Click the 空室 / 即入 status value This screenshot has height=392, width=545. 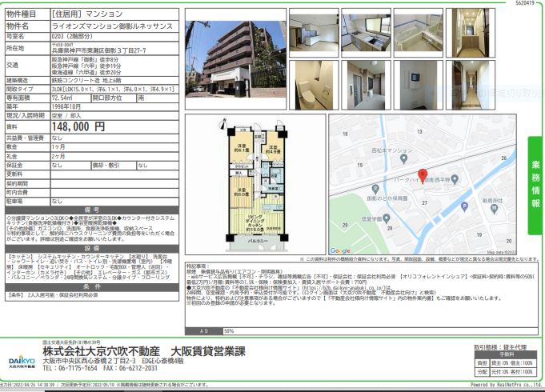66,115
